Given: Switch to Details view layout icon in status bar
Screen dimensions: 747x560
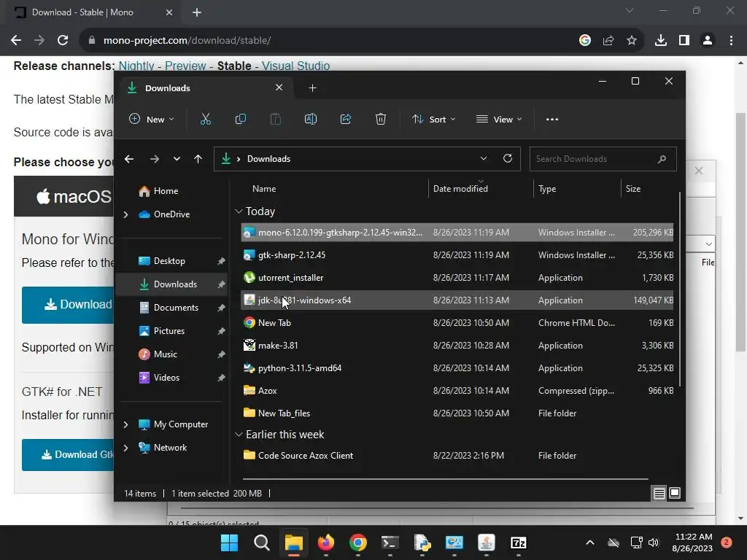Looking at the screenshot, I should [x=659, y=494].
